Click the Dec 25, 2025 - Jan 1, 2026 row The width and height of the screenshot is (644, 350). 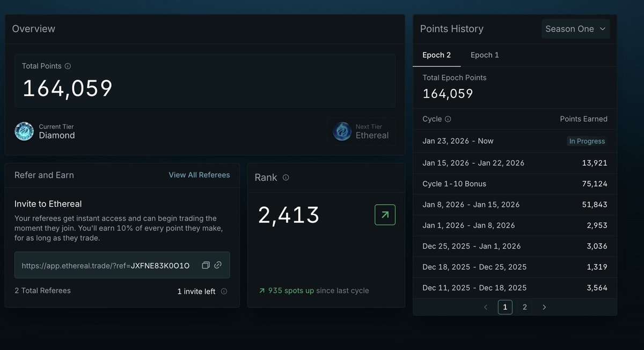(515, 246)
